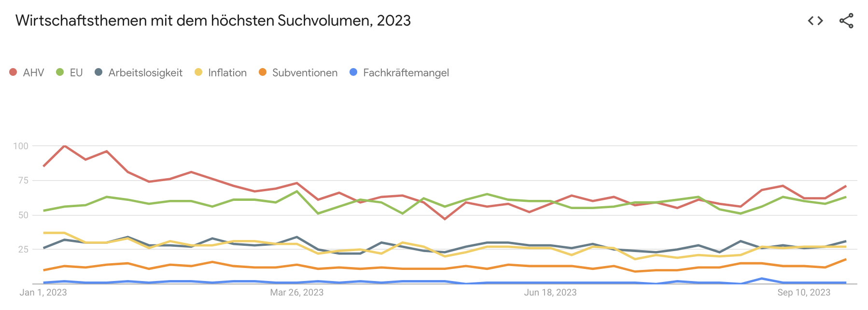Screen dimensions: 868x310
Task: Click the 'Mar 26, 2023' axis label
Action: 296,293
